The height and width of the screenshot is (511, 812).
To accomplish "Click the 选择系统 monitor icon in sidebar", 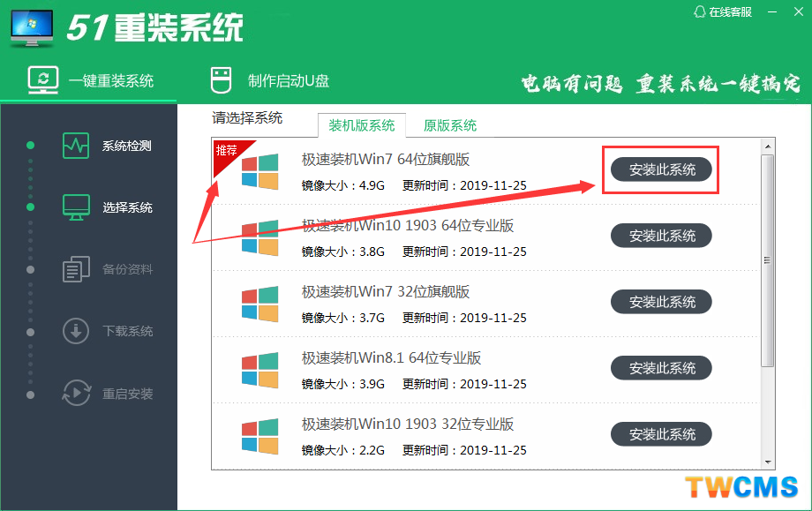I will pyautogui.click(x=76, y=207).
